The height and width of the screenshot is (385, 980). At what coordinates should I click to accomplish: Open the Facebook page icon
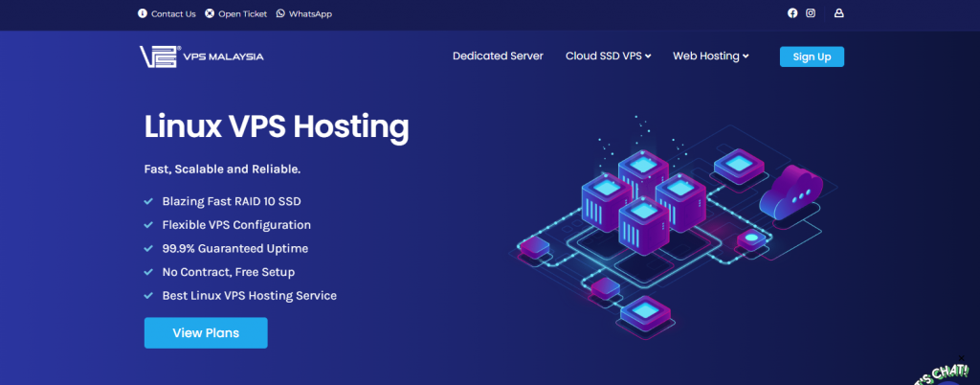click(792, 13)
